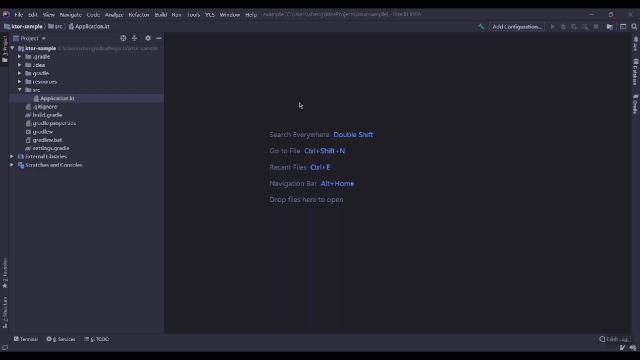Click the locate/scroll-from-source target icon in the Project panel
Screen dimensions: 640x360
[123, 38]
